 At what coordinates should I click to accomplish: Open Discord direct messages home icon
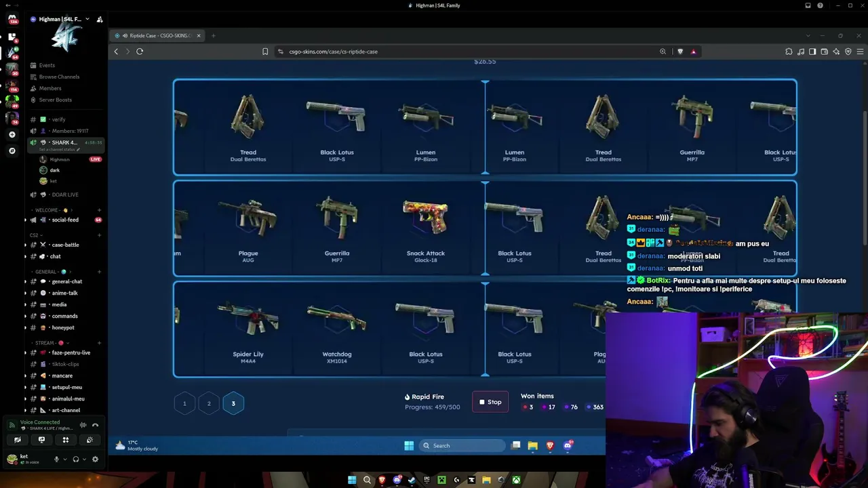(x=12, y=19)
